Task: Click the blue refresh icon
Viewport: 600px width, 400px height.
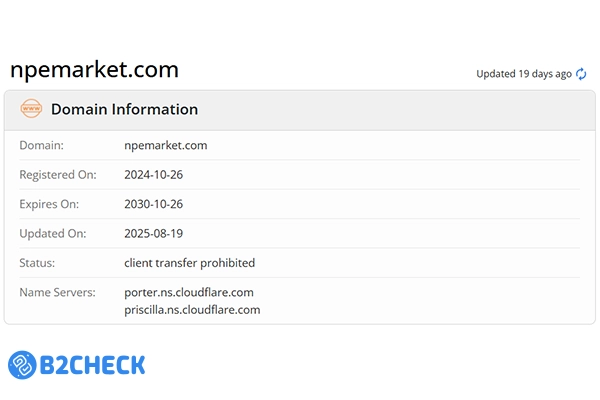Action: pyautogui.click(x=582, y=74)
